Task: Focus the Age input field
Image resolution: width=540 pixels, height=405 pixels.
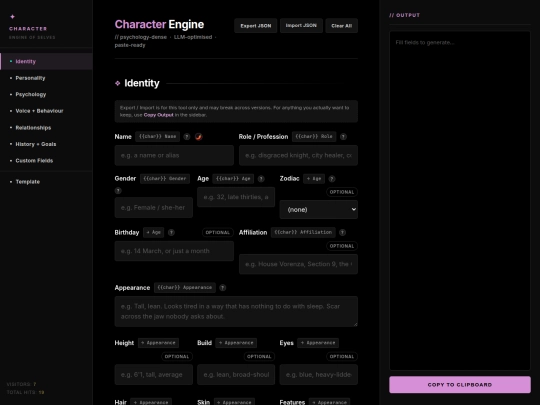Action: click(236, 197)
